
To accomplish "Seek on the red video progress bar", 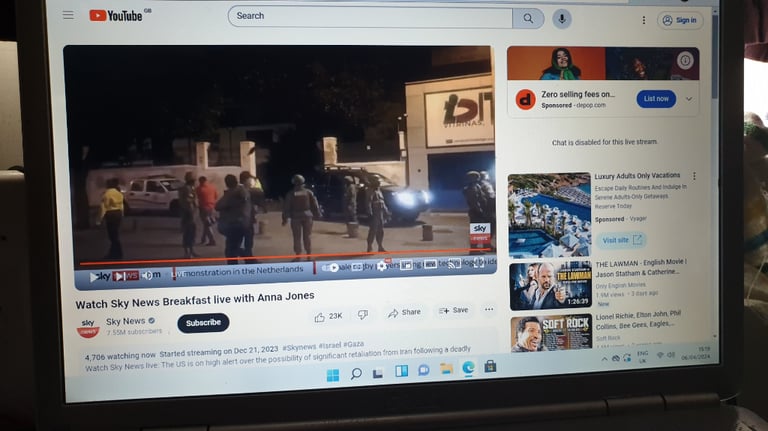I will click(x=287, y=256).
